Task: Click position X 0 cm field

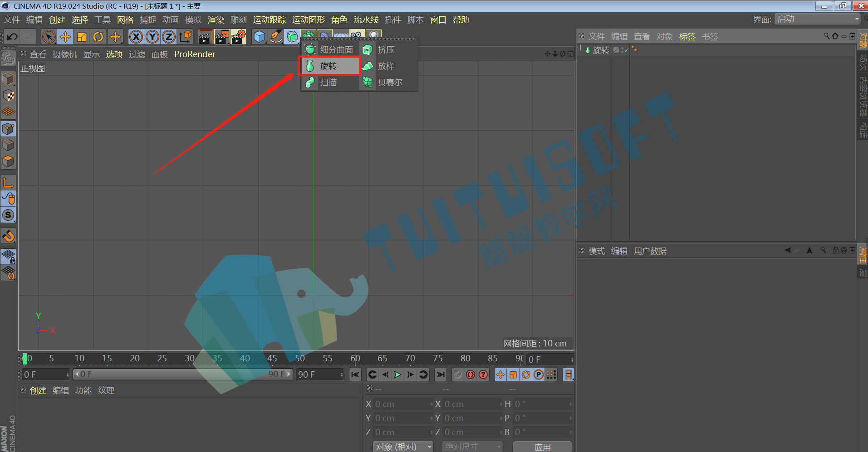Action: 403,404
